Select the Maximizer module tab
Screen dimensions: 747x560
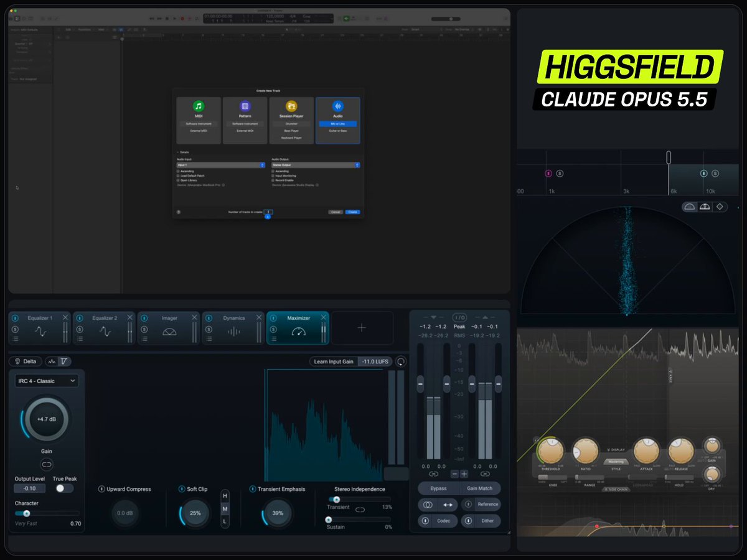tap(298, 328)
